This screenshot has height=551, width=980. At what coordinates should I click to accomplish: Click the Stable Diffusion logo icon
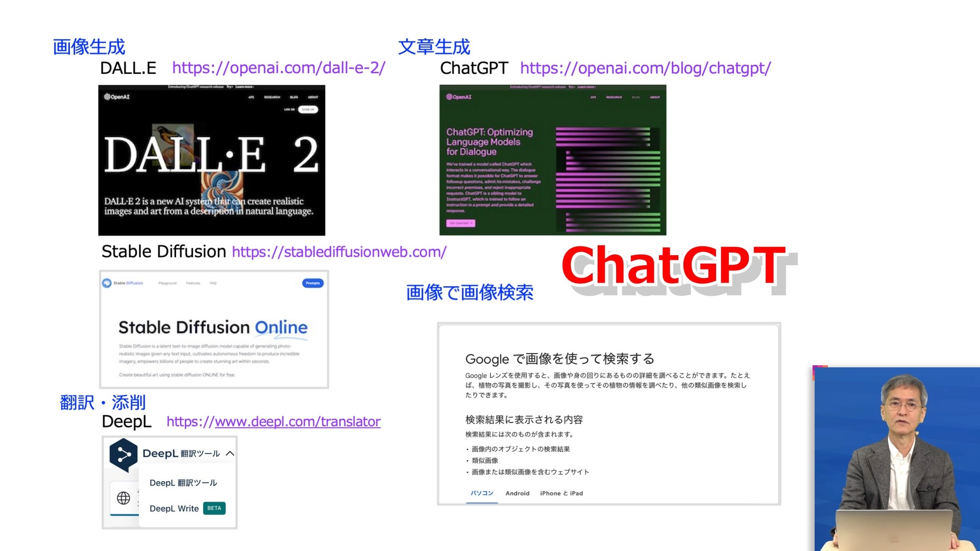tap(107, 283)
